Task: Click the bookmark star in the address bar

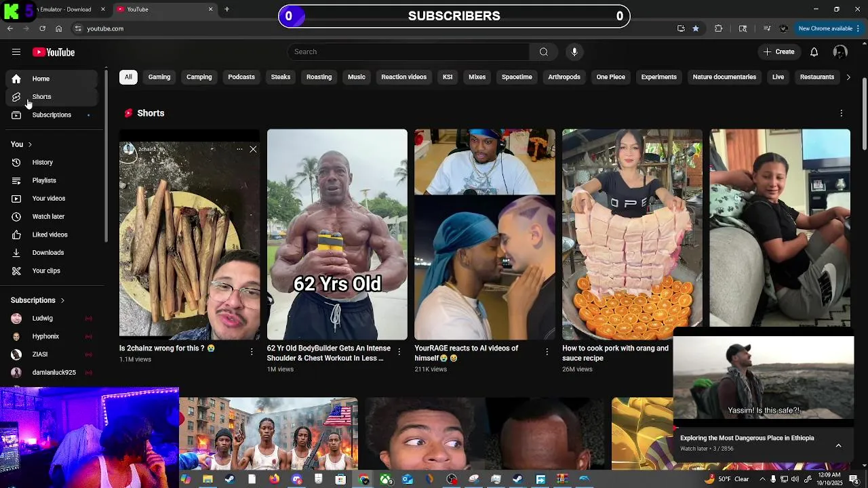Action: (696, 28)
